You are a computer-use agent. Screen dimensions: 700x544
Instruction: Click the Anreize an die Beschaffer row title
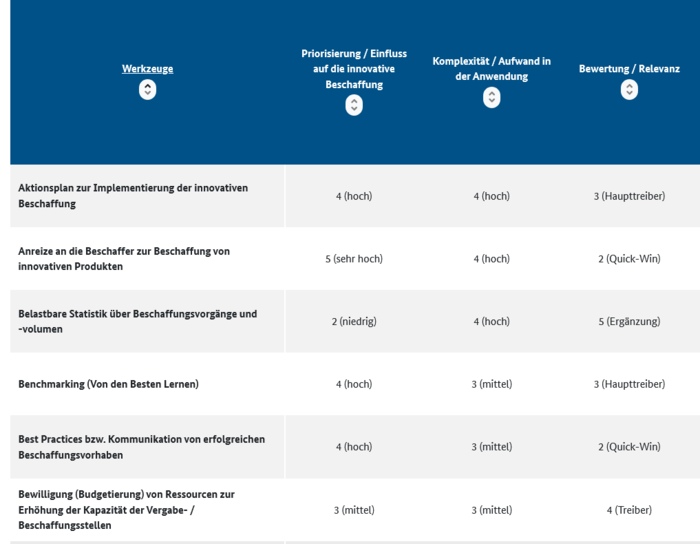(x=124, y=259)
